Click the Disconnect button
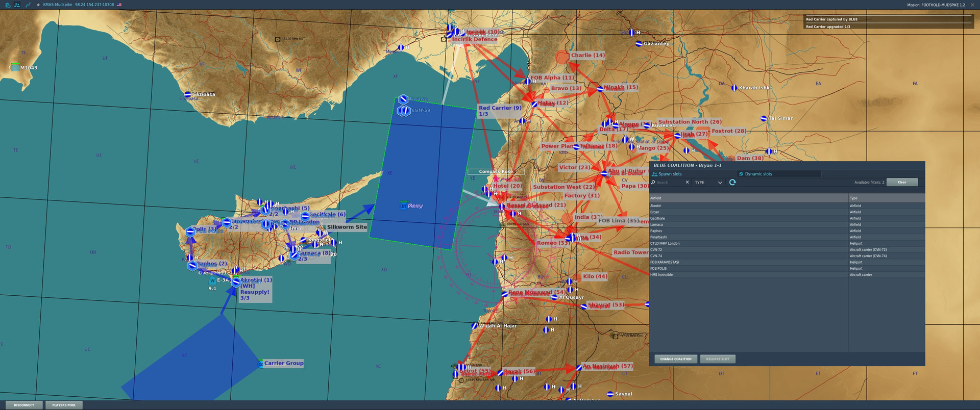This screenshot has width=980, height=410. 24,405
